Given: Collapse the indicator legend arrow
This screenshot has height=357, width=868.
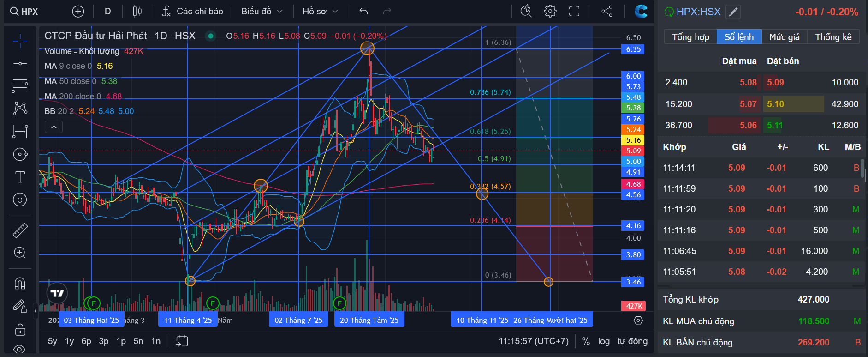Looking at the screenshot, I should pos(54,127).
